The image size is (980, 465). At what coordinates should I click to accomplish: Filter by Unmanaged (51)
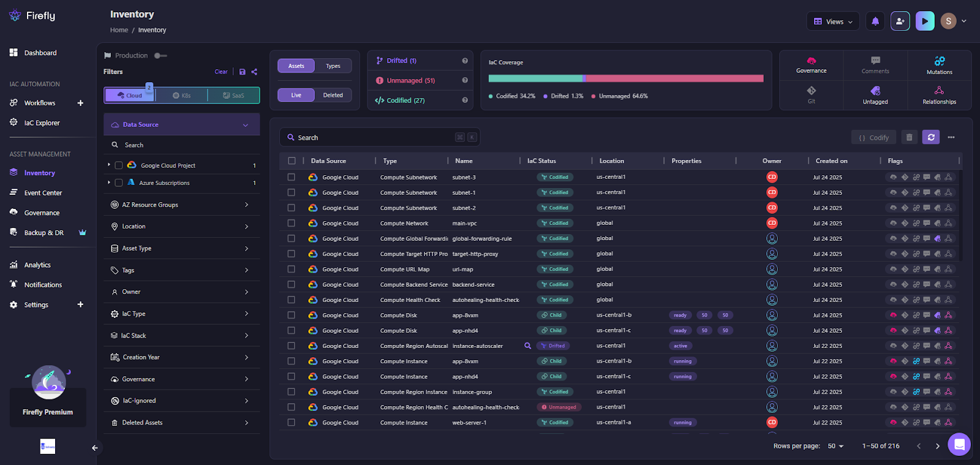[410, 80]
